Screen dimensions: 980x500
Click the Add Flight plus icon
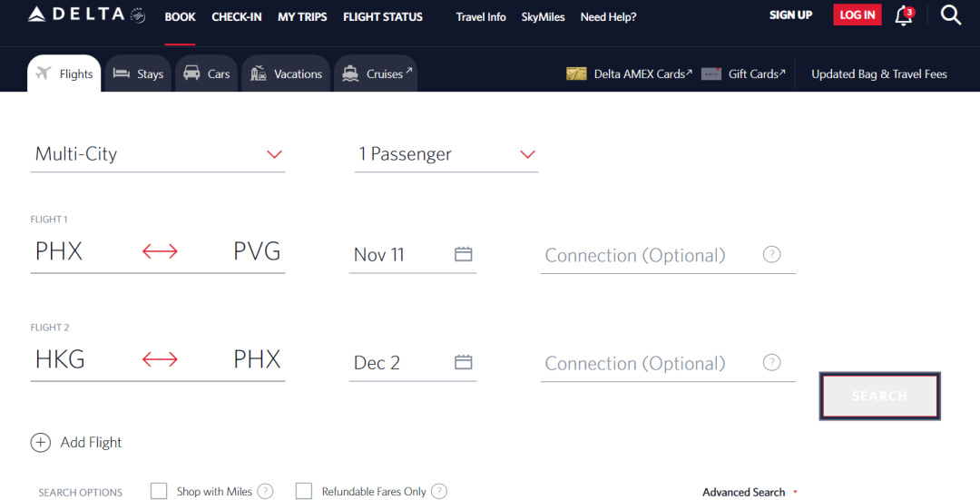[x=41, y=443]
